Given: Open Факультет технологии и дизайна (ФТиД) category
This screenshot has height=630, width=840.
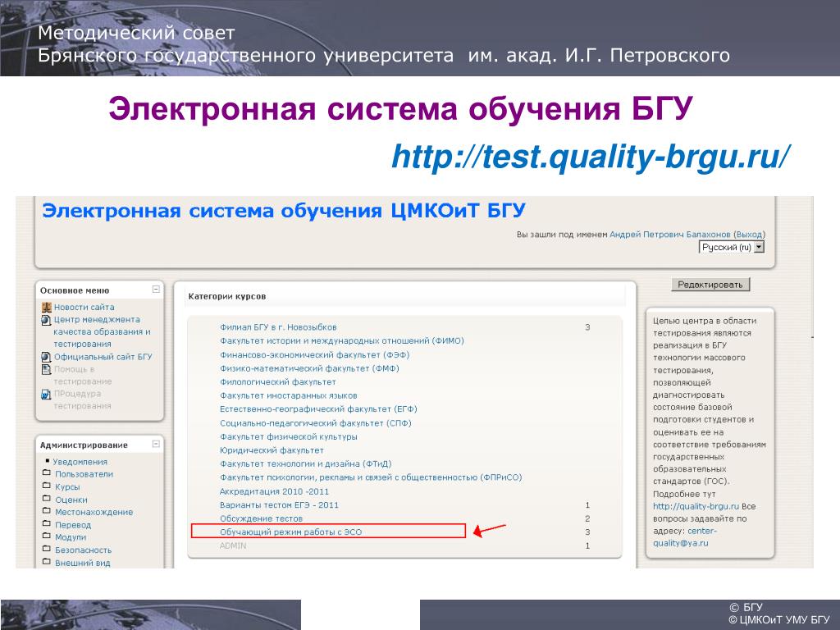Looking at the screenshot, I should point(305,464).
